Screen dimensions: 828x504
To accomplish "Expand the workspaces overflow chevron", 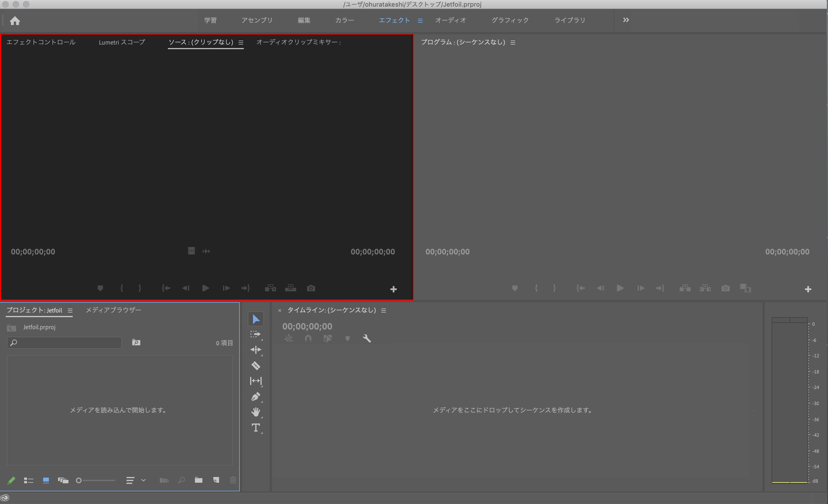I will click(x=626, y=20).
